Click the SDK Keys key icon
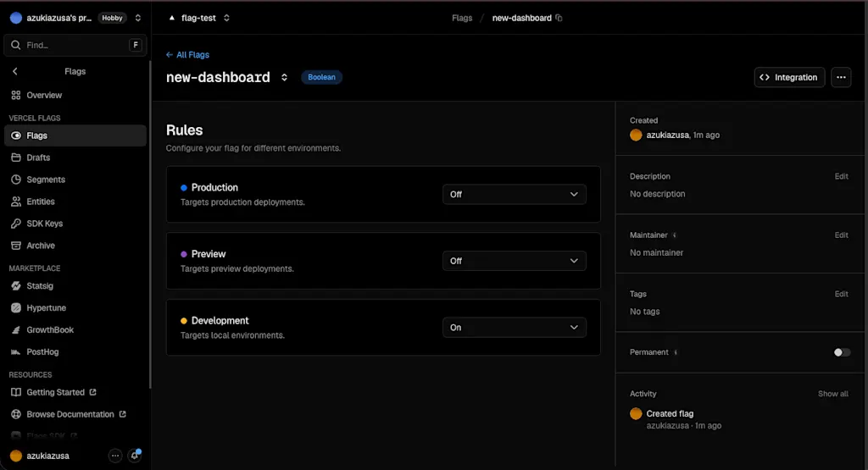This screenshot has width=868, height=470. click(16, 224)
